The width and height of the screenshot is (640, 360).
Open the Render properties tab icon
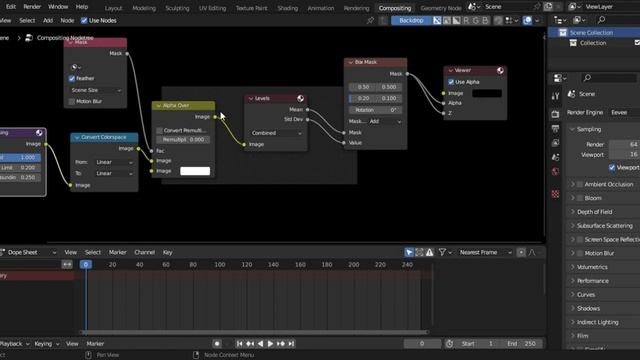click(555, 114)
